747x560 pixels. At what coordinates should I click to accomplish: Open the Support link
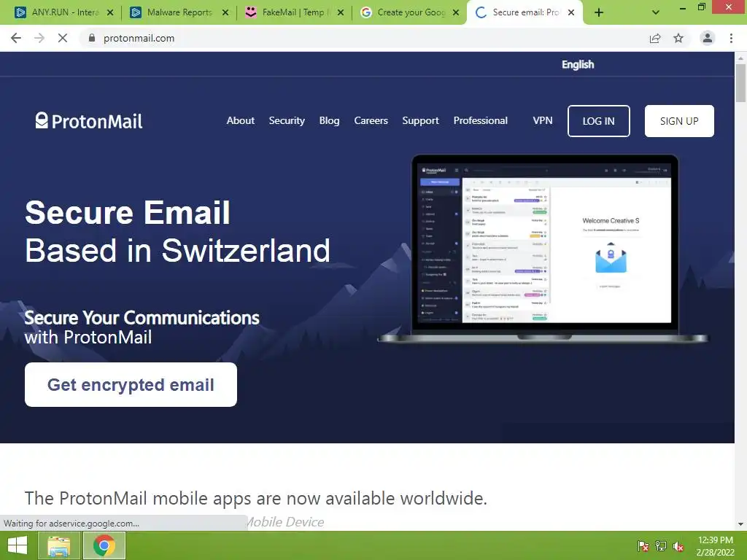(420, 120)
